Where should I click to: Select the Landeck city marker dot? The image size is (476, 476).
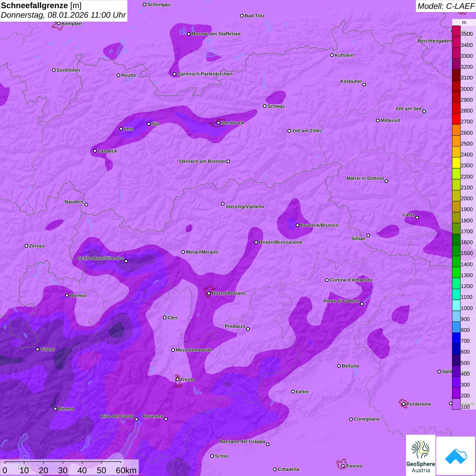tap(95, 151)
